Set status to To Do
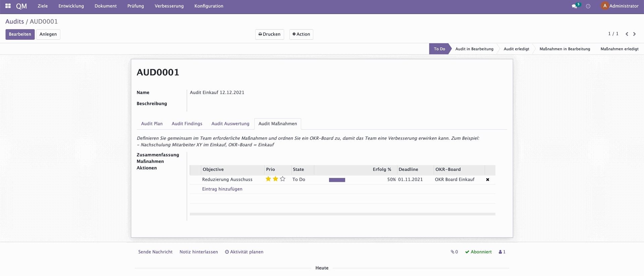Viewport: 644px width, 276px height. 439,49
